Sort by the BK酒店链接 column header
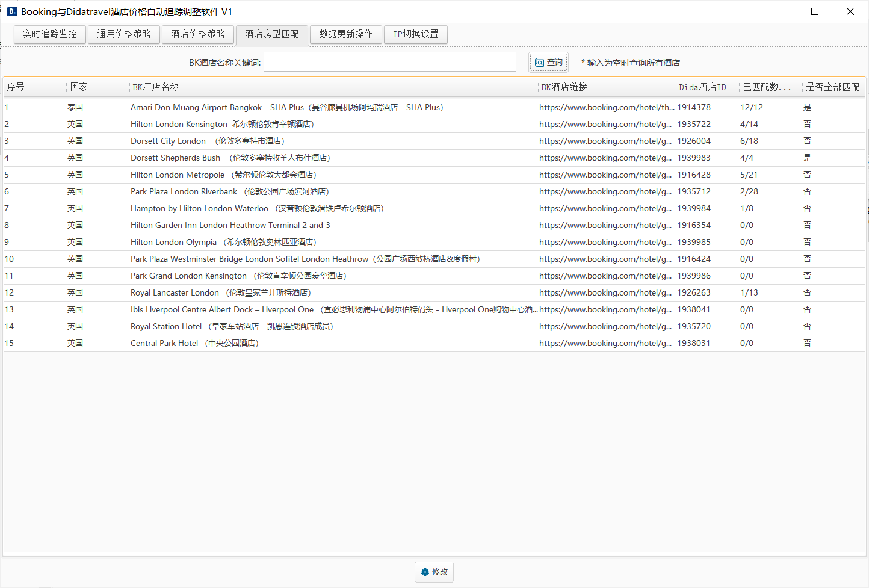This screenshot has height=588, width=869. click(607, 87)
